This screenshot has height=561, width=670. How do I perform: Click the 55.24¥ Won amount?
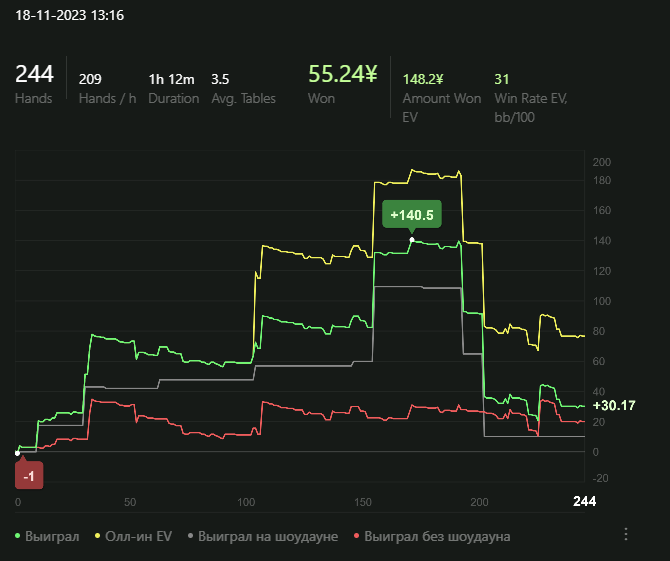[343, 73]
